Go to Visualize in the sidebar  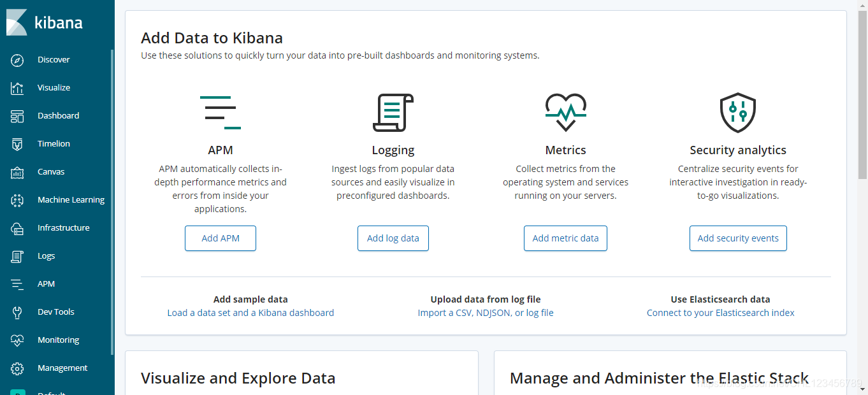point(54,88)
